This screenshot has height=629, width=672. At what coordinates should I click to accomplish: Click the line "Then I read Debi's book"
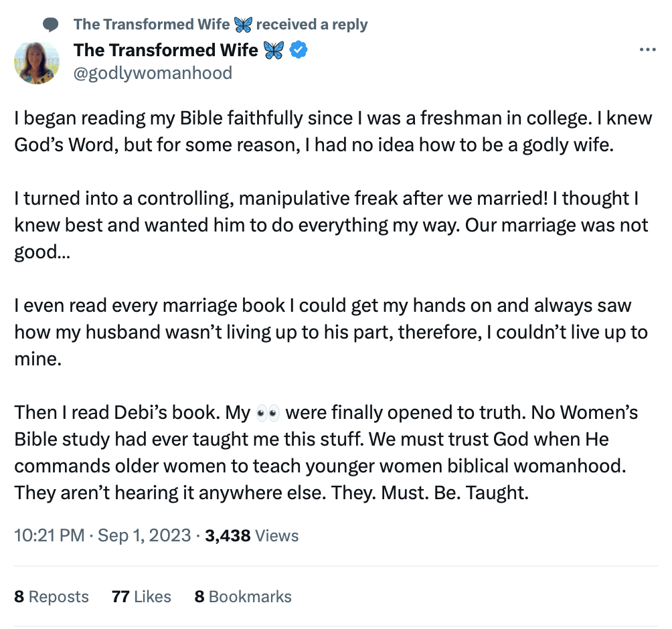pyautogui.click(x=133, y=413)
